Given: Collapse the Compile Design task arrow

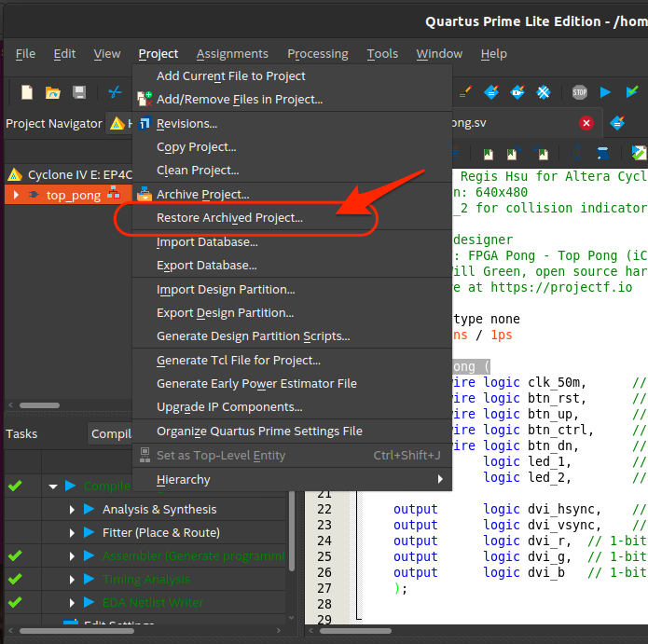Looking at the screenshot, I should click(x=53, y=486).
